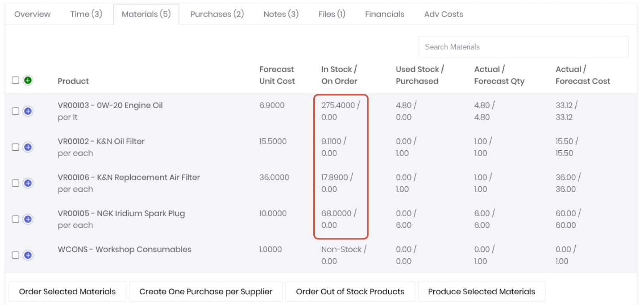
Task: Click the Non-Stock value for Workshop Consumables
Action: (x=341, y=249)
